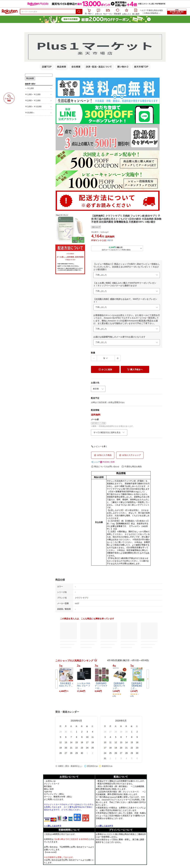The width and height of the screenshot is (190, 868).
Task: Open the 2位 CHANEL ranking product thumbnail
Action: [84, 674]
